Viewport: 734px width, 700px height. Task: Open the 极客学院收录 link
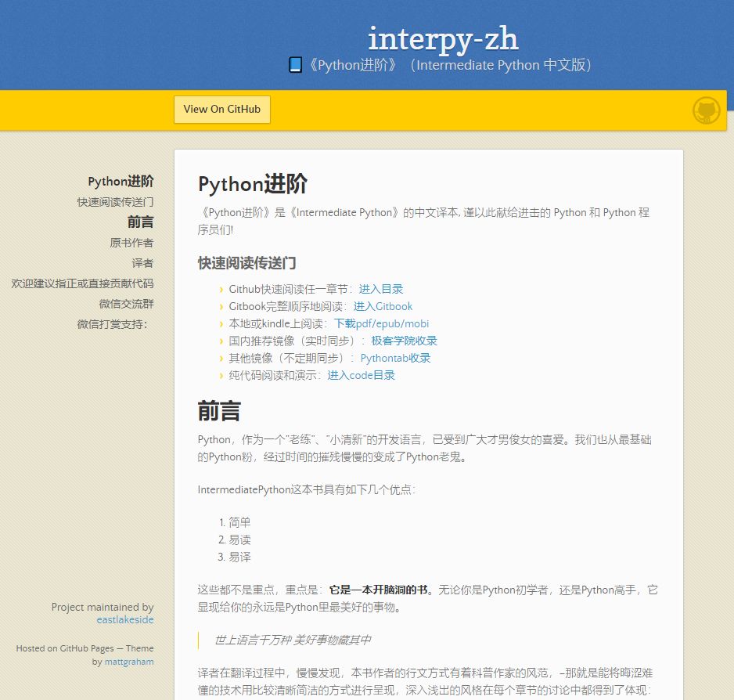pyautogui.click(x=405, y=341)
